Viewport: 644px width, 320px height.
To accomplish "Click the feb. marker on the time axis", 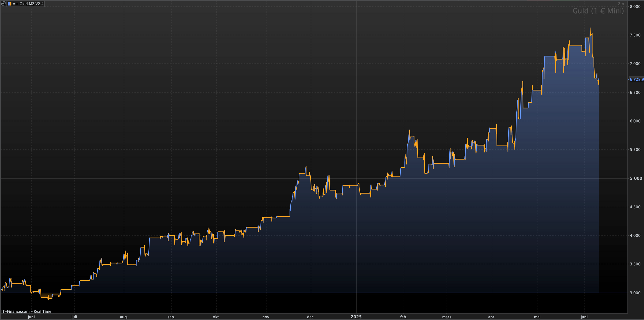I will pos(403,317).
